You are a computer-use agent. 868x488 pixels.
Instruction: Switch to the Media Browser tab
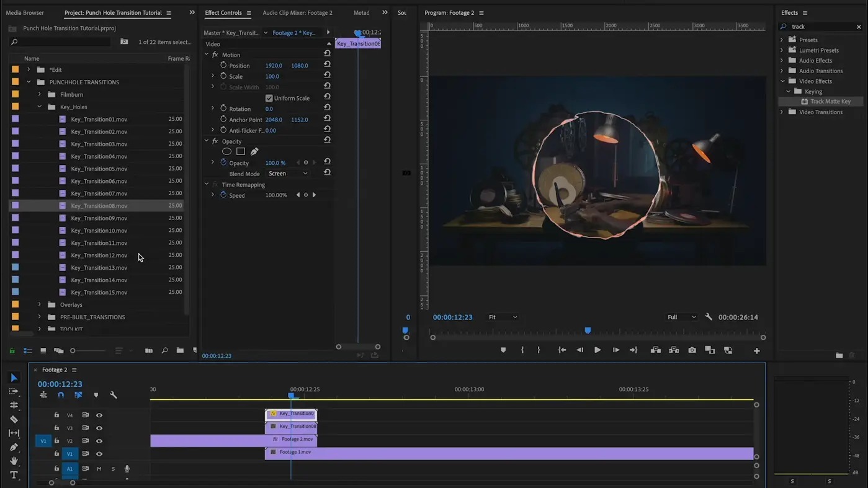25,12
